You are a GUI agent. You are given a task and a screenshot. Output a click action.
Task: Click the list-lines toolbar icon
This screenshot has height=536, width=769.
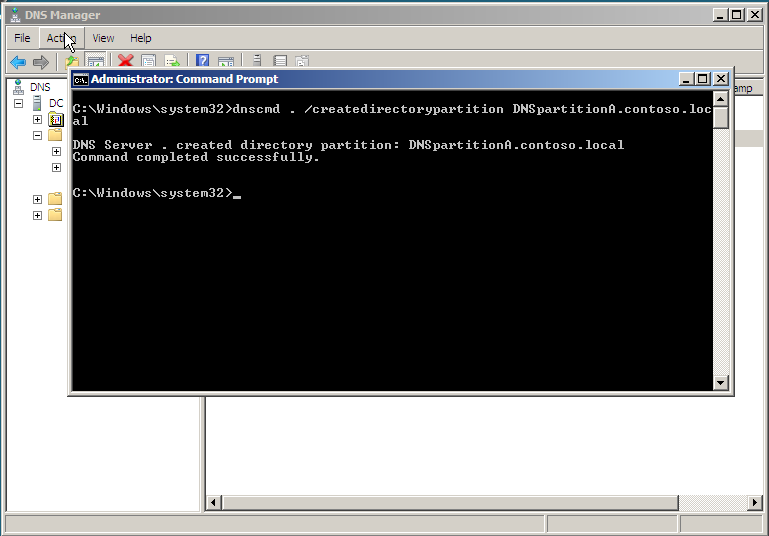pos(280,60)
